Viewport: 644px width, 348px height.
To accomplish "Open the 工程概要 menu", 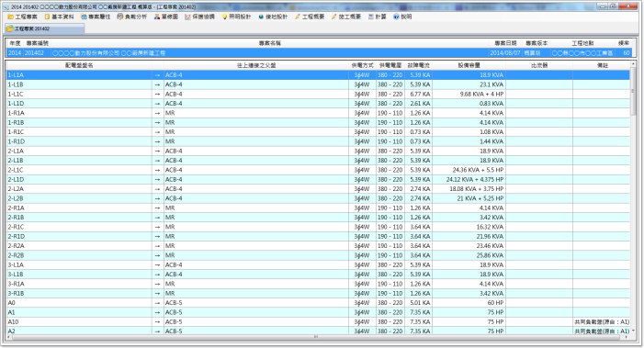I will point(310,17).
